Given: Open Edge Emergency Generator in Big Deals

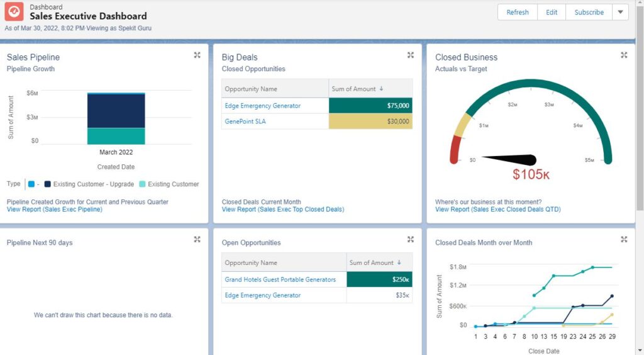Looking at the screenshot, I should 262,106.
